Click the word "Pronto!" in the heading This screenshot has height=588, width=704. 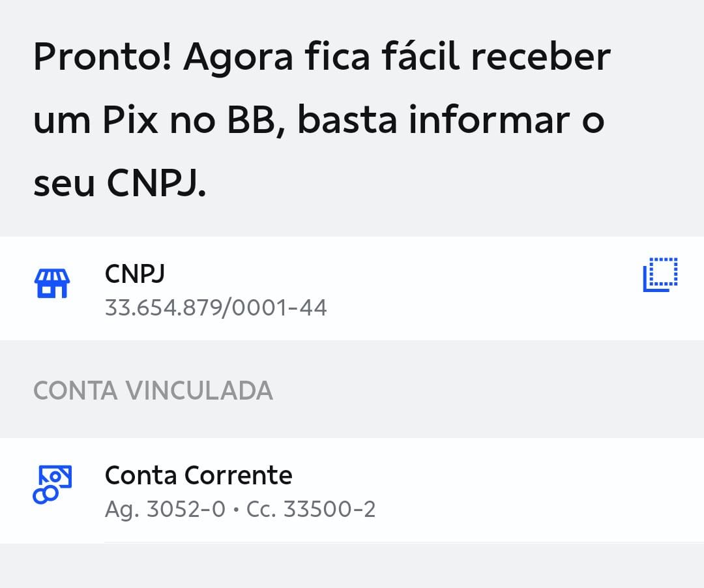click(102, 57)
